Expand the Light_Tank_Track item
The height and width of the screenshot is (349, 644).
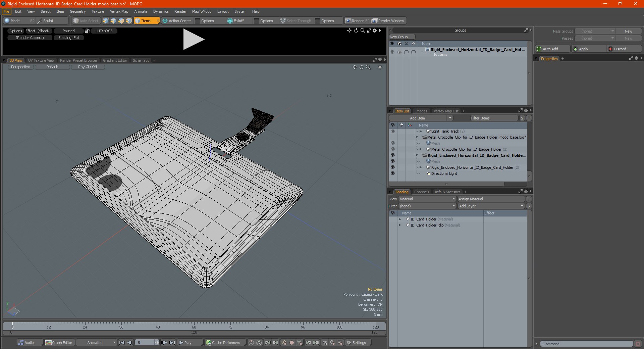tap(421, 131)
